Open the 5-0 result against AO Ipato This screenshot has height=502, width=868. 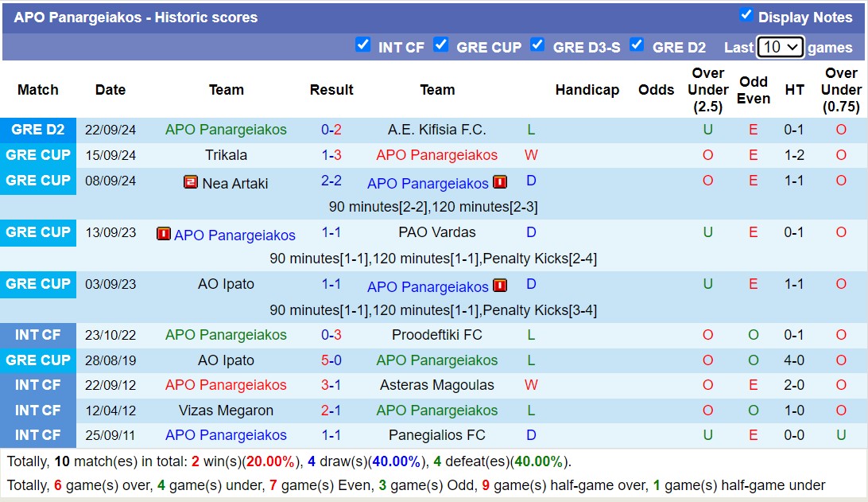(x=331, y=360)
